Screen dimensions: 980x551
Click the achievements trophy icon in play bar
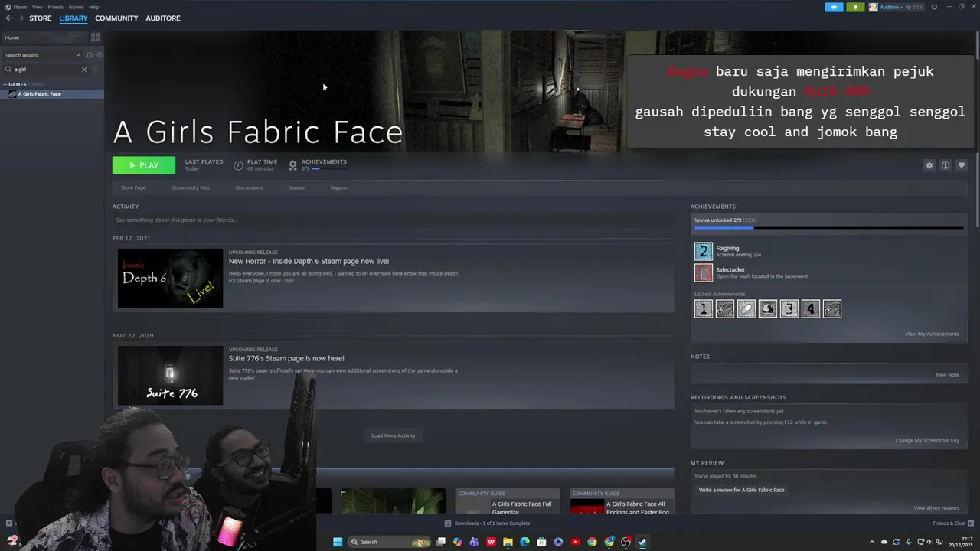[292, 165]
